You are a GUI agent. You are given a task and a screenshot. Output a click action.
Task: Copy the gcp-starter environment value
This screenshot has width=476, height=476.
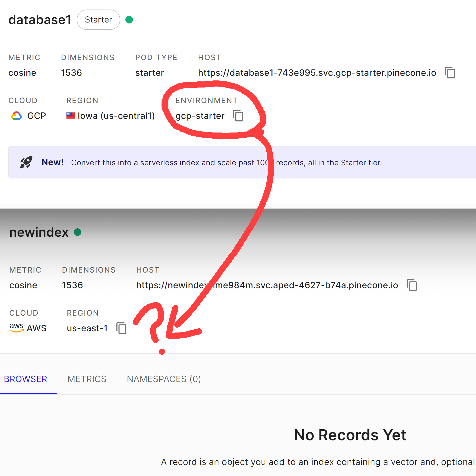click(238, 116)
